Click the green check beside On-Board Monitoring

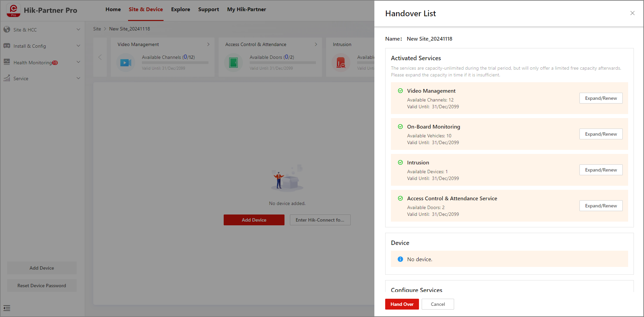pyautogui.click(x=400, y=127)
